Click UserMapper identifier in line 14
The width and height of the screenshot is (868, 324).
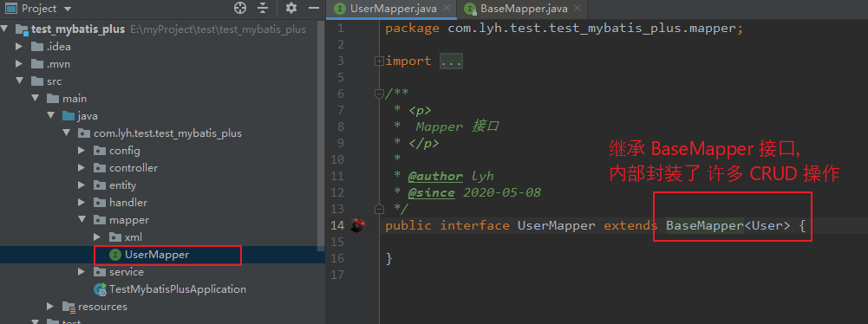[557, 225]
